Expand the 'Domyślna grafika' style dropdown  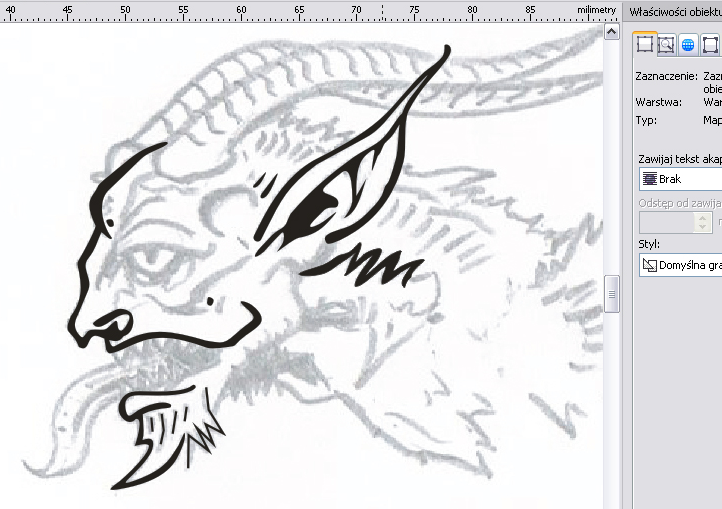click(x=680, y=265)
